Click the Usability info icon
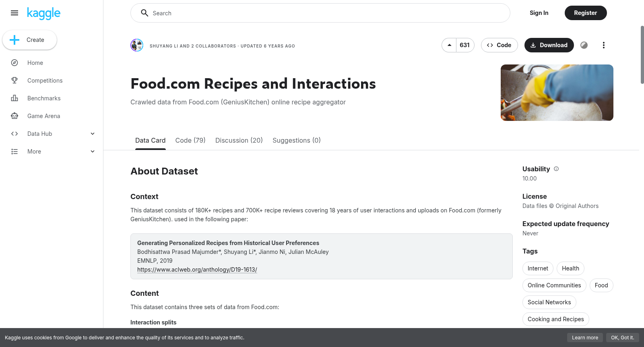Image resolution: width=644 pixels, height=347 pixels. point(556,169)
